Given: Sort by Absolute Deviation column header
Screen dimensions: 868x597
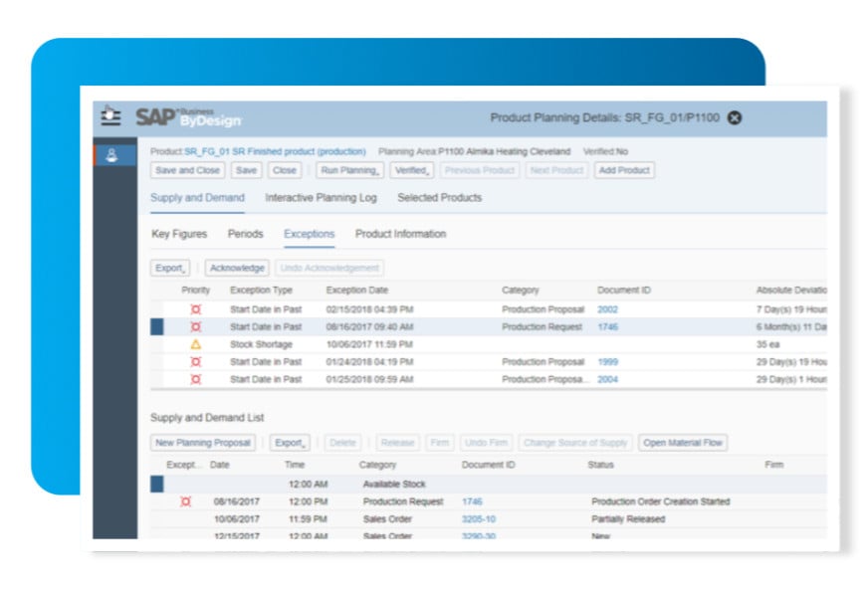Looking at the screenshot, I should (x=791, y=290).
